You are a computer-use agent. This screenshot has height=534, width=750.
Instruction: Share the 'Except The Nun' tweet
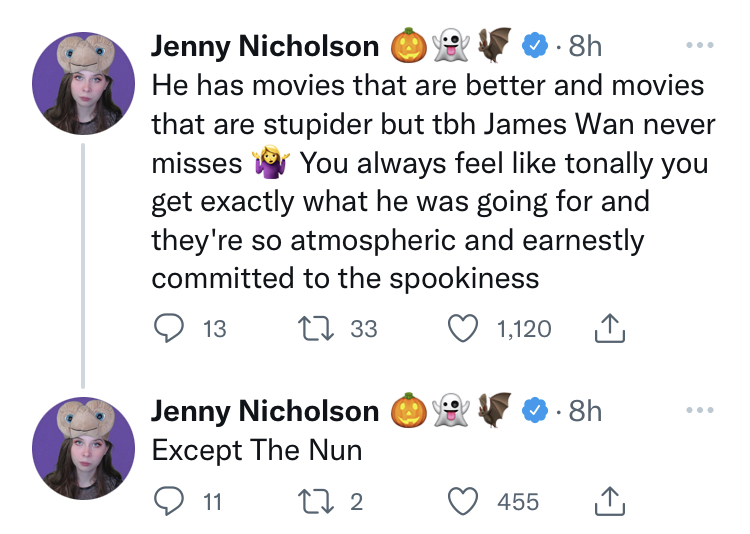tap(609, 501)
